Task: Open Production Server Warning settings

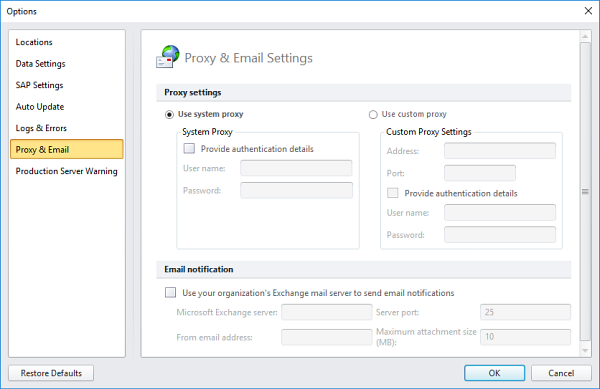Action: pos(67,171)
